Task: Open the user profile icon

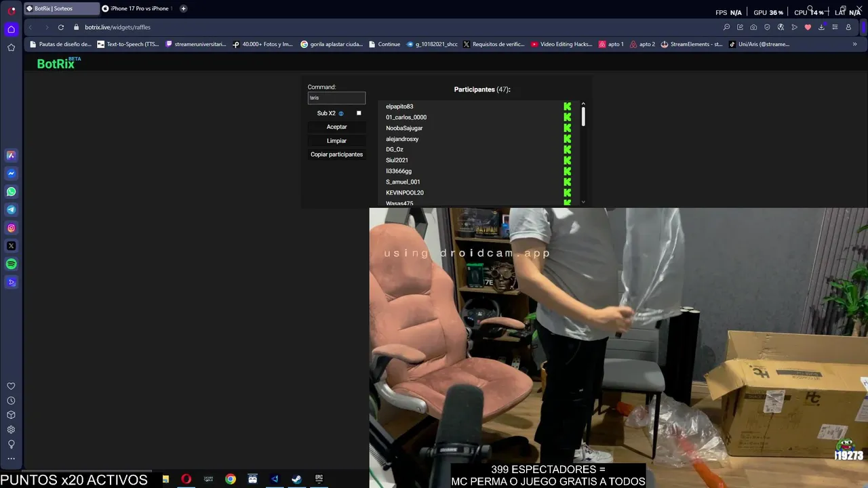Action: 848,27
